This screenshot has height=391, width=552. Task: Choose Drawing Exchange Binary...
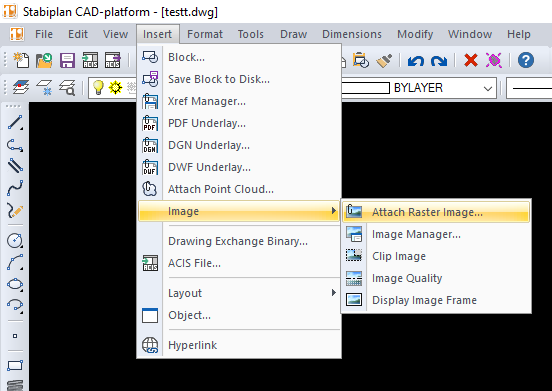click(x=238, y=241)
